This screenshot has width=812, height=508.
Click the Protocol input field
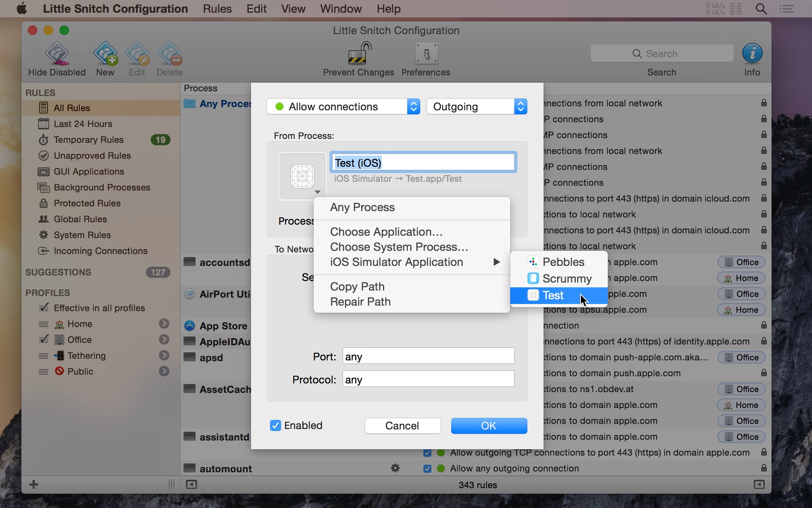pos(428,379)
